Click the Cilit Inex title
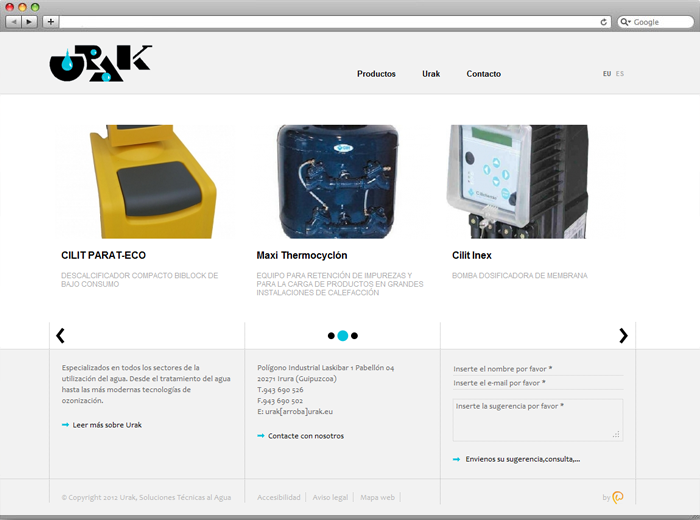The image size is (700, 520). [472, 255]
